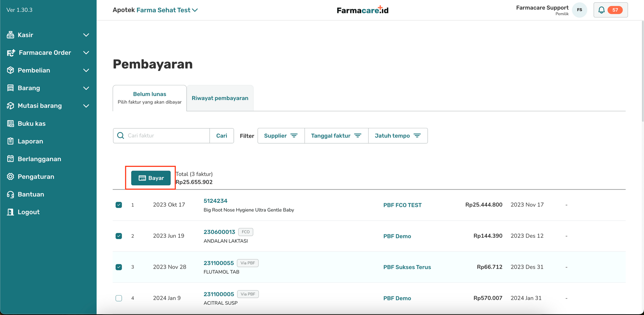Viewport: 644px width, 315px height.
Task: Expand the Mutasi barang chevron
Action: point(86,106)
